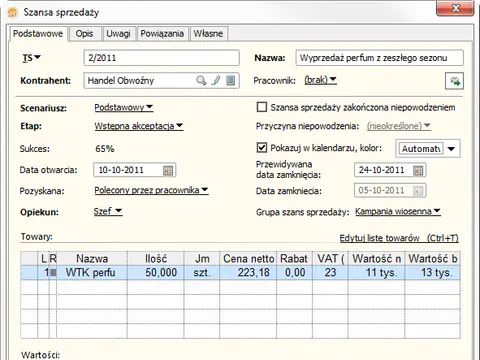
Task: Click the quantity cell 50,000
Action: [156, 273]
